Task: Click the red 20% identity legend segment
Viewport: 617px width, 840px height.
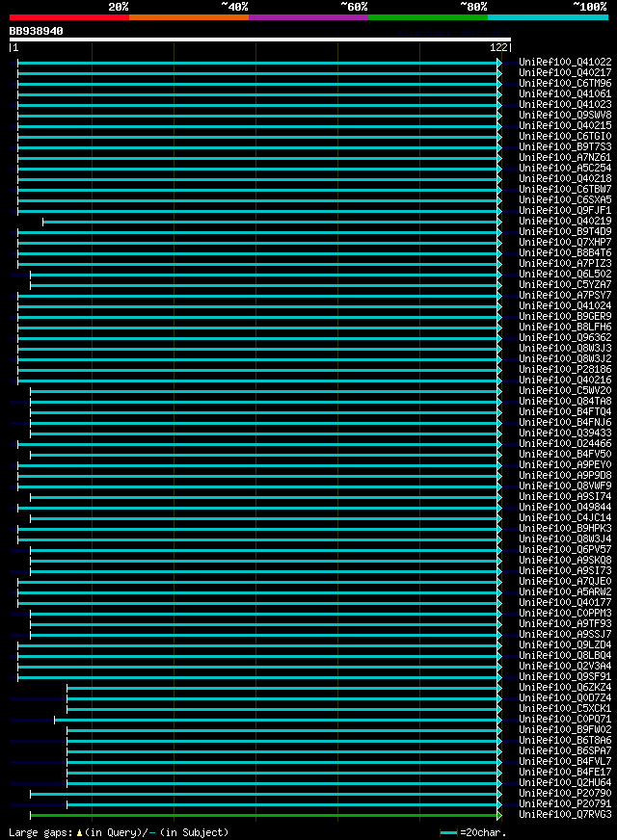Action: (x=69, y=17)
